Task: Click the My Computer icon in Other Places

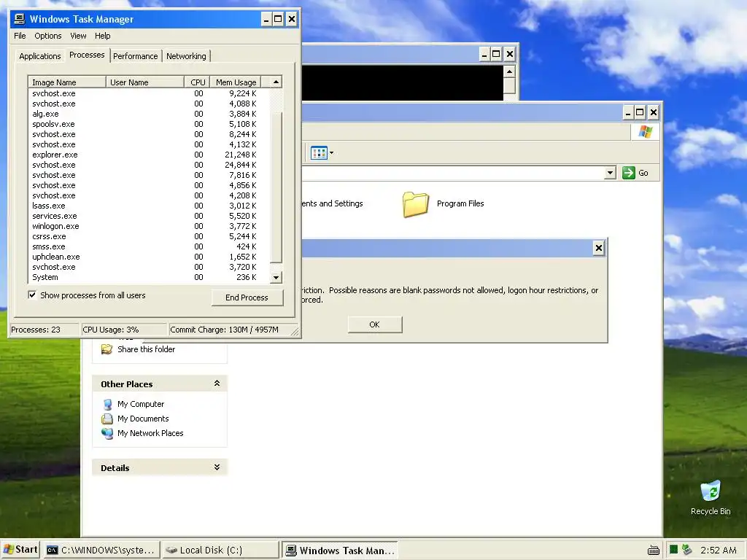Action: pos(108,404)
